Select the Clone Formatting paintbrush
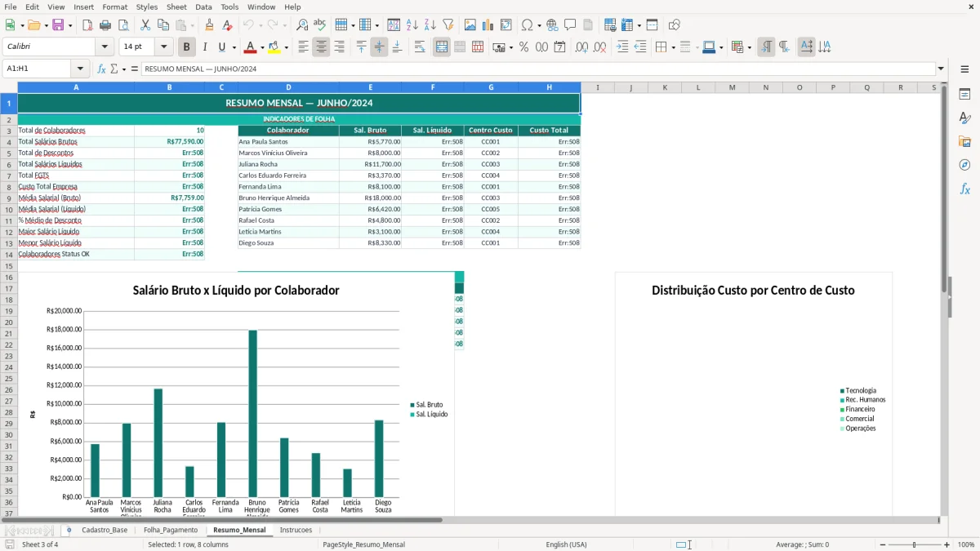 (x=209, y=25)
